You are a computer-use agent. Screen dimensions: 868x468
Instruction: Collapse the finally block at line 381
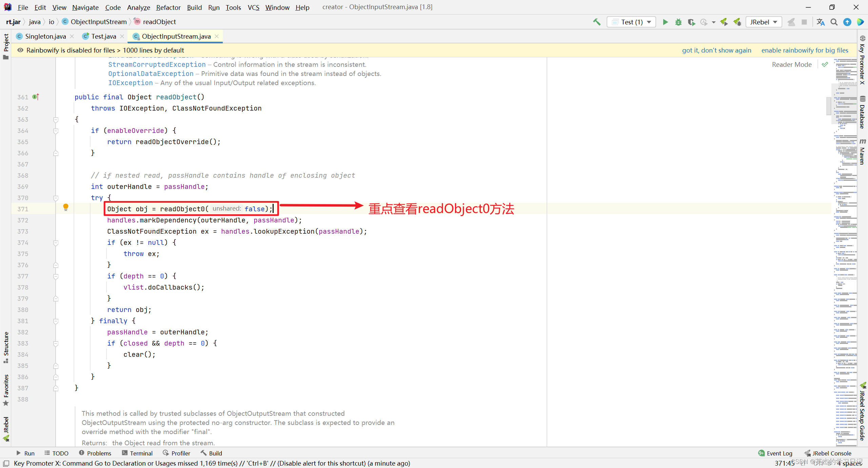[56, 321]
